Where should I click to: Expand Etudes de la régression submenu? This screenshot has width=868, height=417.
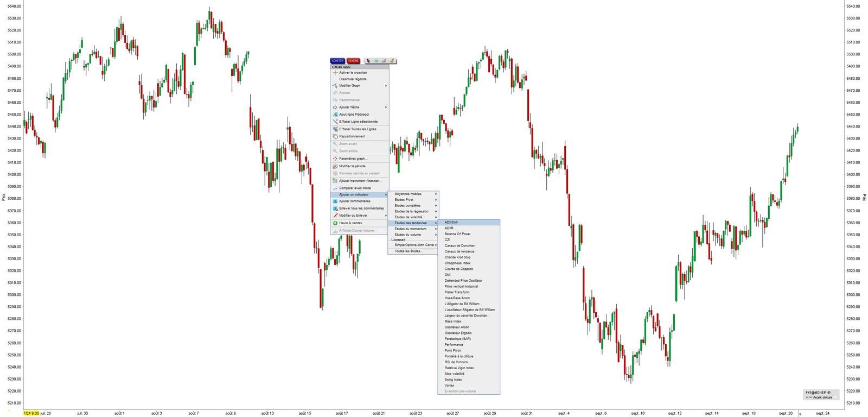tap(413, 211)
